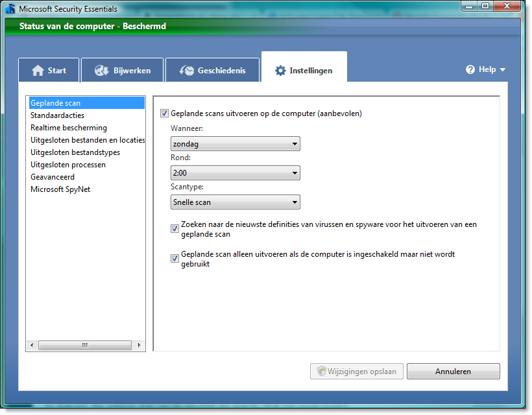Maximize the Microsoft Security Essentials window
532x415 pixels.
pyautogui.click(x=485, y=6)
